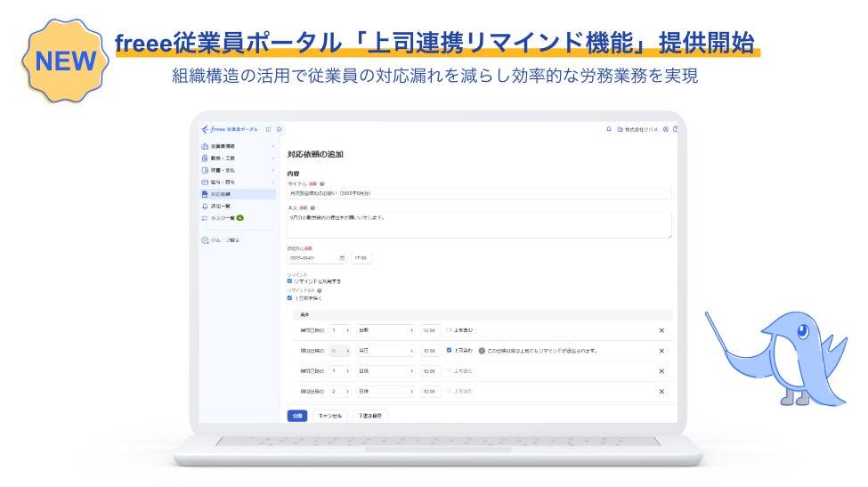868x487 pixels.
Task: Click the help icon beside リマインド条件 label
Action: point(320,290)
